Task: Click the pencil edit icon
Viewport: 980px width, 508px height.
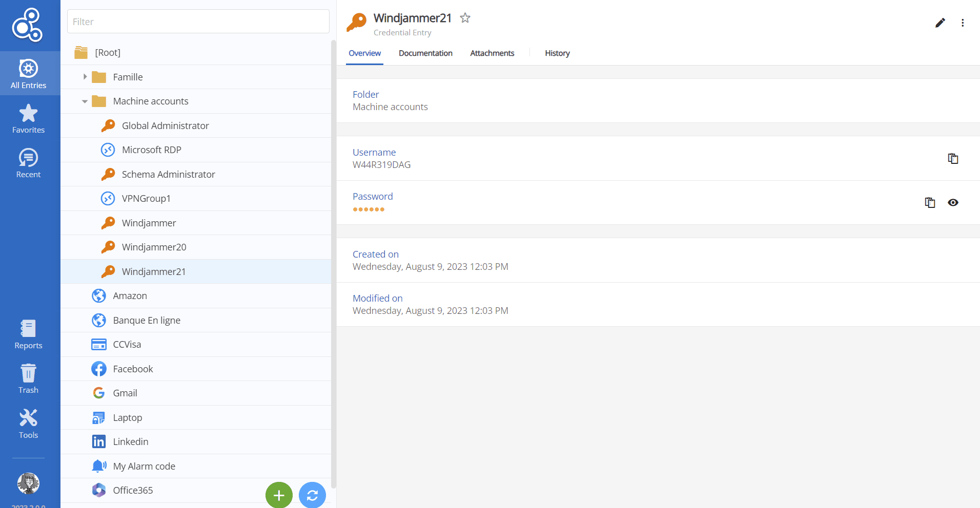Action: point(940,23)
